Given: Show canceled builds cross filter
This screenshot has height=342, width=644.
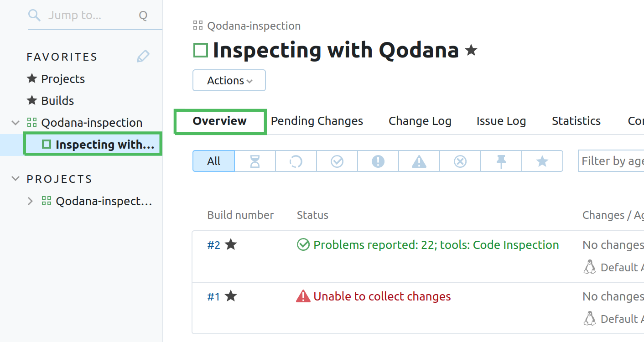Looking at the screenshot, I should pyautogui.click(x=460, y=161).
